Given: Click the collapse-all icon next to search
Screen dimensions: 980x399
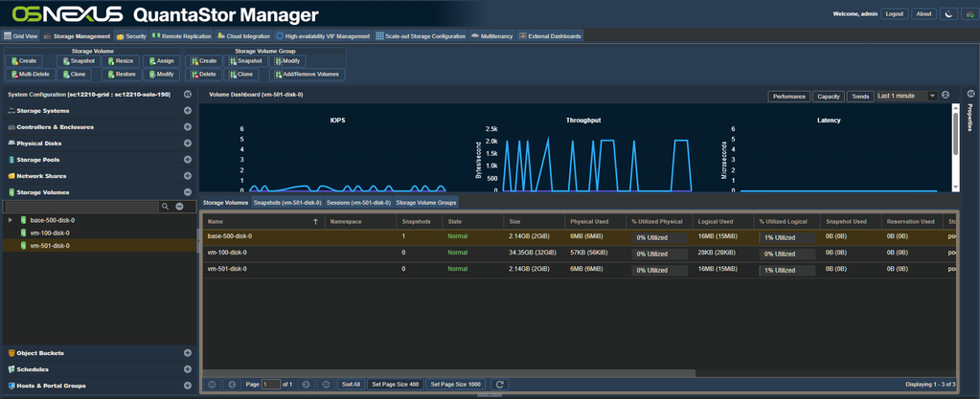Looking at the screenshot, I should tap(179, 206).
